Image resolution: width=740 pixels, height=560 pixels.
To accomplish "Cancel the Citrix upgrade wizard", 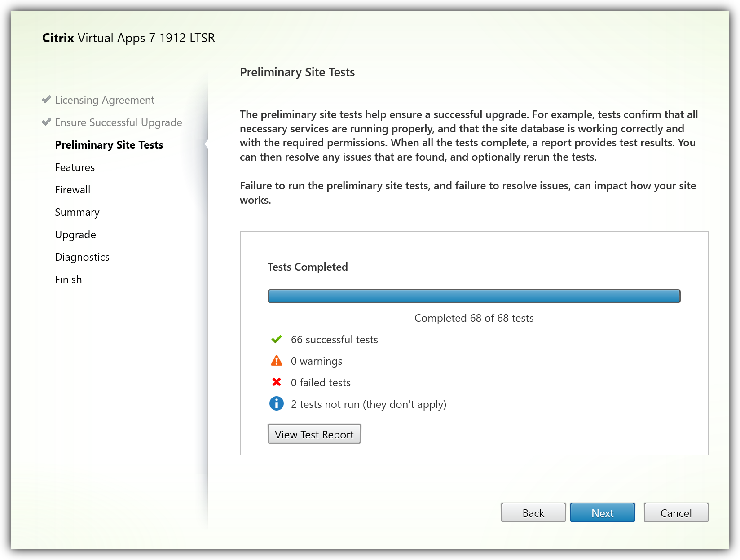I will 676,513.
